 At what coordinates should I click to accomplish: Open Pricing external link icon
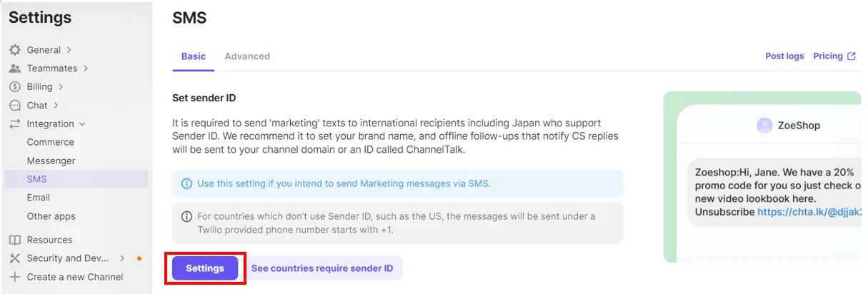(852, 56)
